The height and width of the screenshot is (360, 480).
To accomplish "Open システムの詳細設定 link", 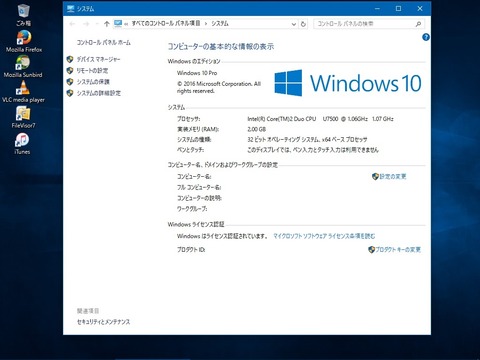I will pos(99,93).
